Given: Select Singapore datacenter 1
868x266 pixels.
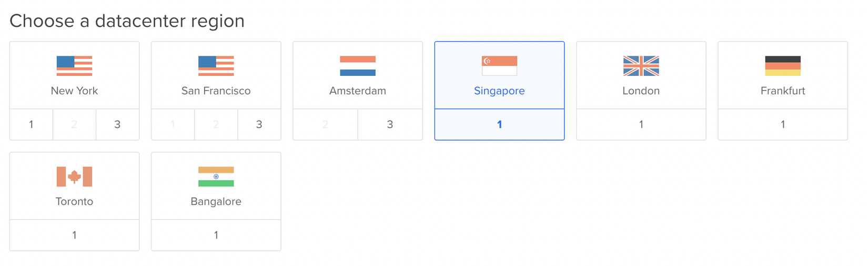Looking at the screenshot, I should click(499, 124).
